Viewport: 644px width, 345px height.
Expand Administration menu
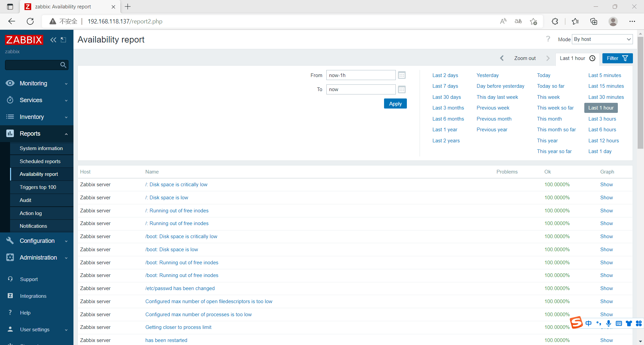pyautogui.click(x=37, y=258)
